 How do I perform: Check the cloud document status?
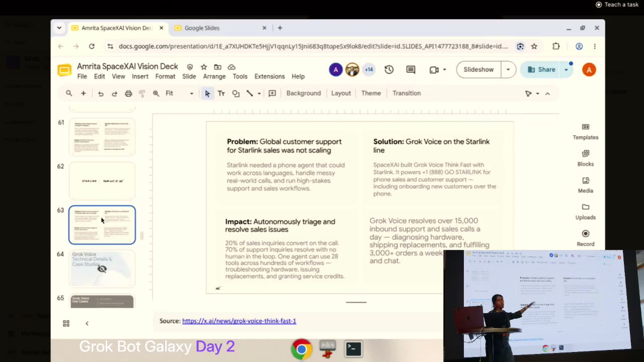tap(231, 67)
